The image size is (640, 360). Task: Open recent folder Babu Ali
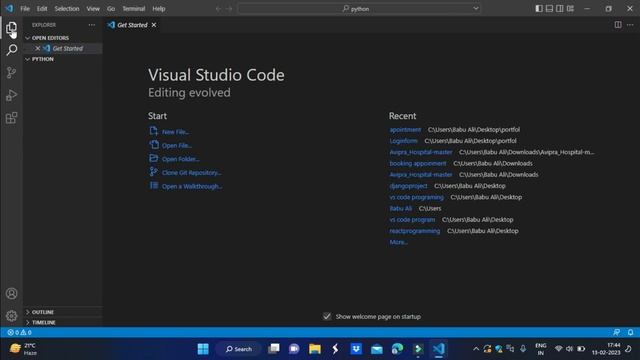tap(400, 208)
